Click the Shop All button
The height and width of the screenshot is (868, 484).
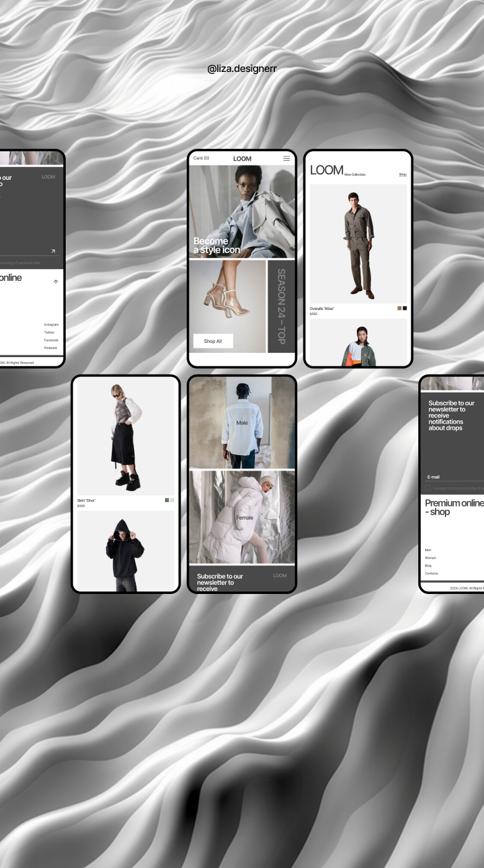[x=213, y=341]
